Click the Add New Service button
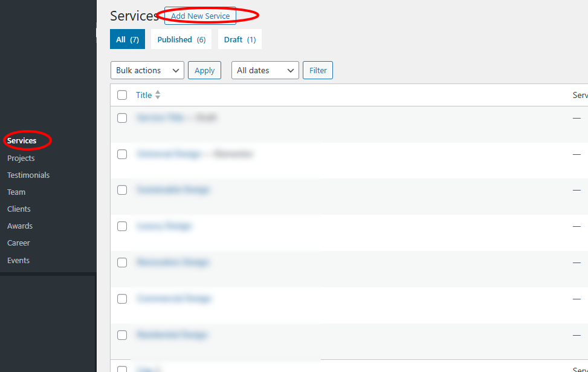This screenshot has width=588, height=372. pos(200,16)
